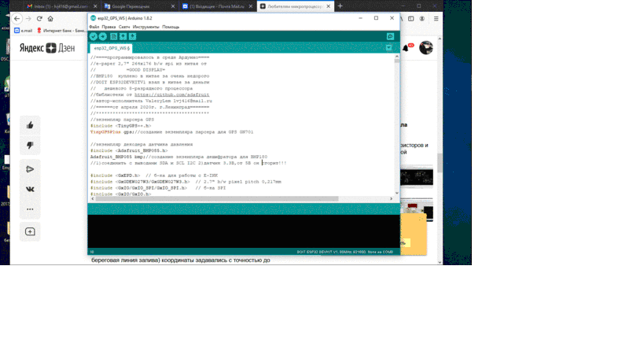The height and width of the screenshot is (362, 644).
Task: Reload the page with the browser refresh icon
Action: 39,18
